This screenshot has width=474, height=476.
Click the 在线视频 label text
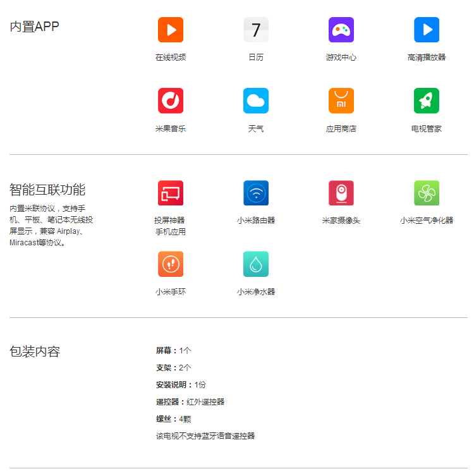point(171,58)
